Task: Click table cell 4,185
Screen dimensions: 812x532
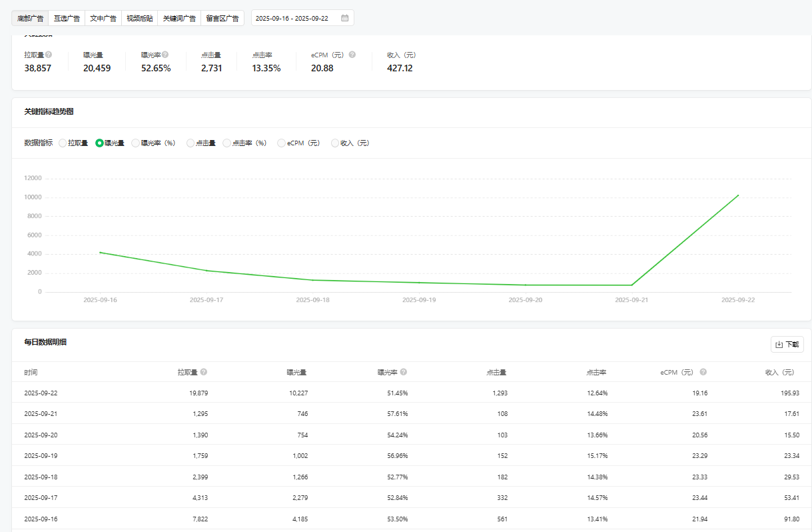Action: point(299,519)
